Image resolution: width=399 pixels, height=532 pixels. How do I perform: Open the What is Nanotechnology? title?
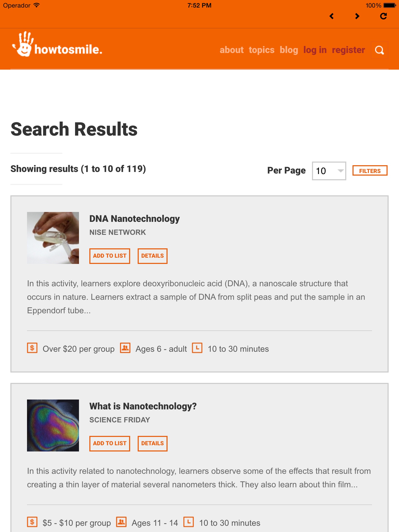point(143,406)
